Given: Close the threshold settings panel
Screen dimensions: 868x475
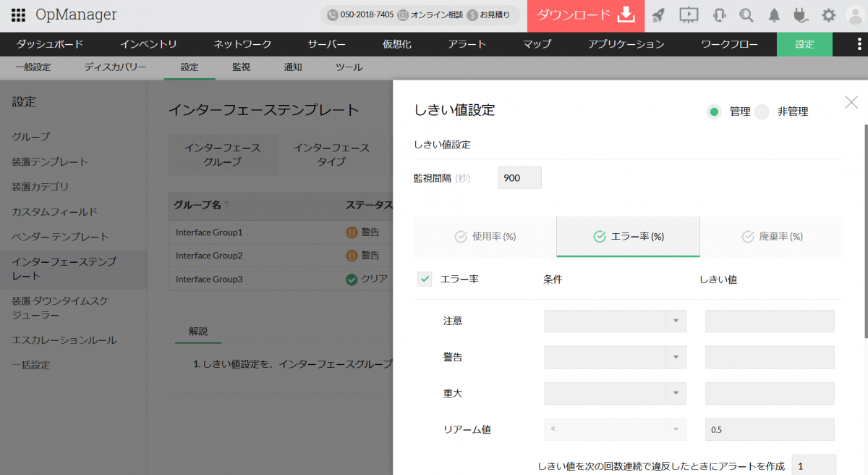Looking at the screenshot, I should (851, 102).
